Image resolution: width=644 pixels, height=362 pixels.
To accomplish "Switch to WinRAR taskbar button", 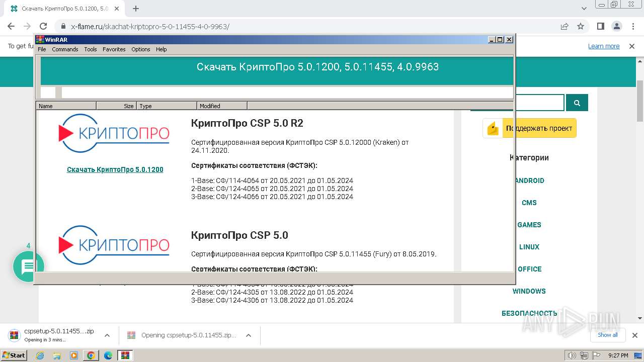I will (125, 355).
